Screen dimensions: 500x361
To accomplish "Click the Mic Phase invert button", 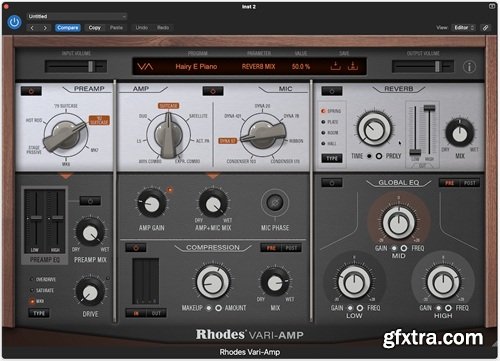I will pyautogui.click(x=275, y=202).
